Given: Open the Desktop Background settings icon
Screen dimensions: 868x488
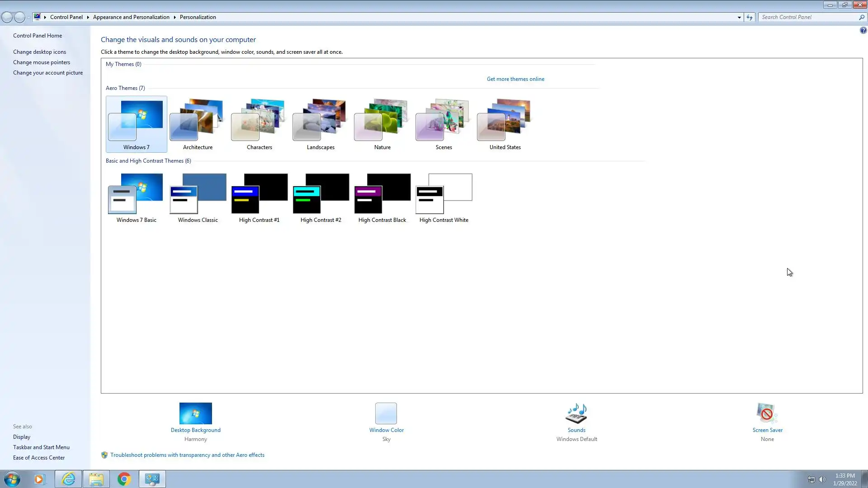Looking at the screenshot, I should pos(195,413).
